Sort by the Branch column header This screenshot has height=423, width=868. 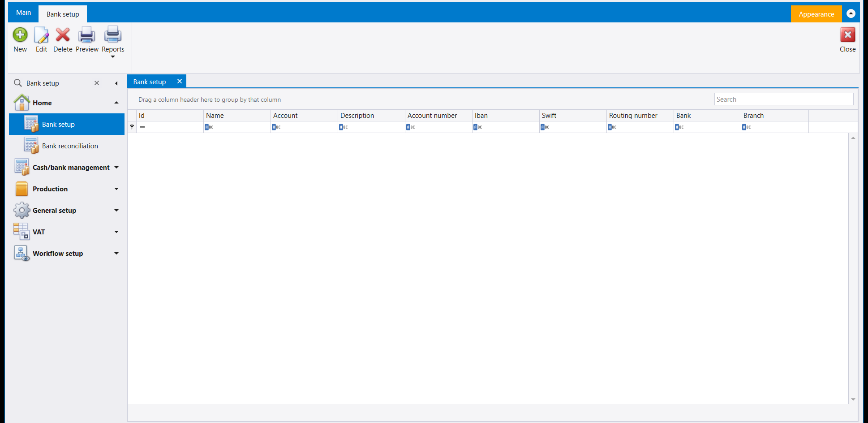774,115
